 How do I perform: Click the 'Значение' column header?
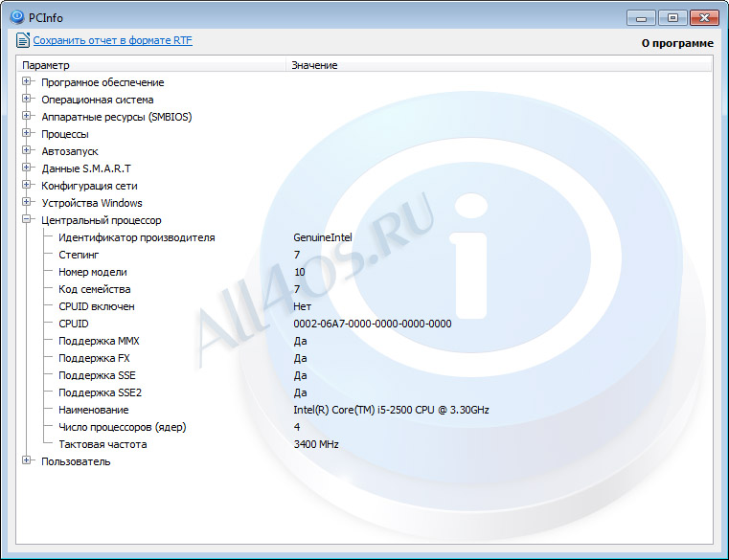(499, 65)
